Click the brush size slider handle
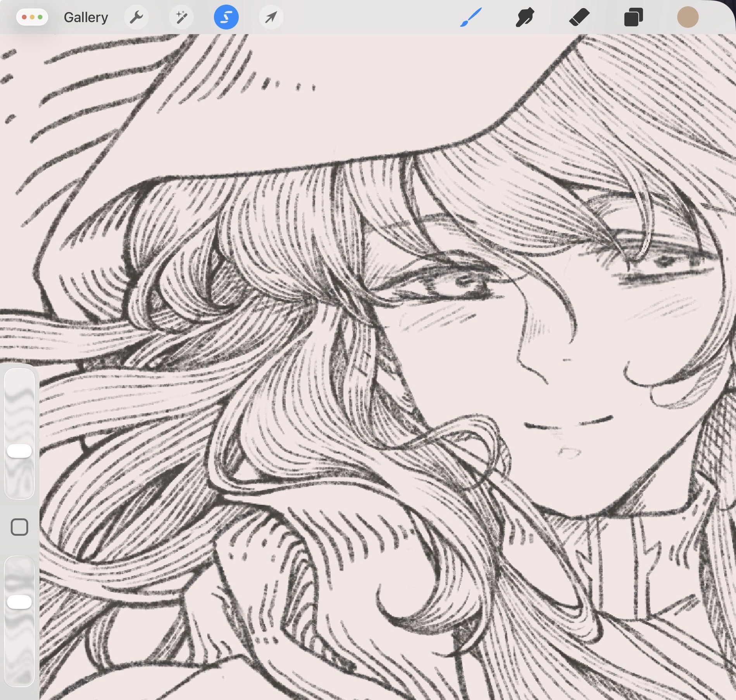The height and width of the screenshot is (700, 736). 19,451
